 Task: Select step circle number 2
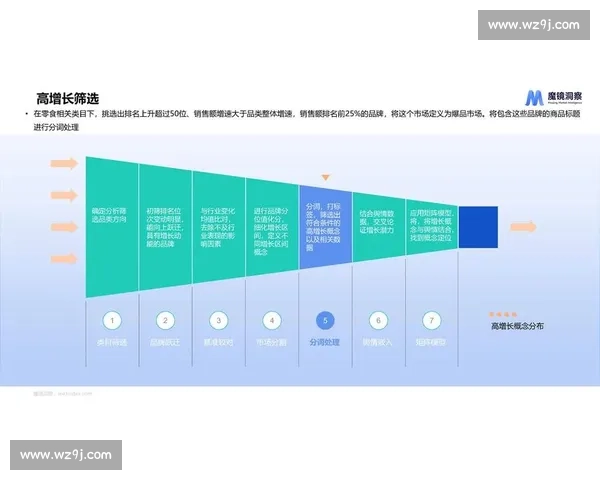coord(165,320)
